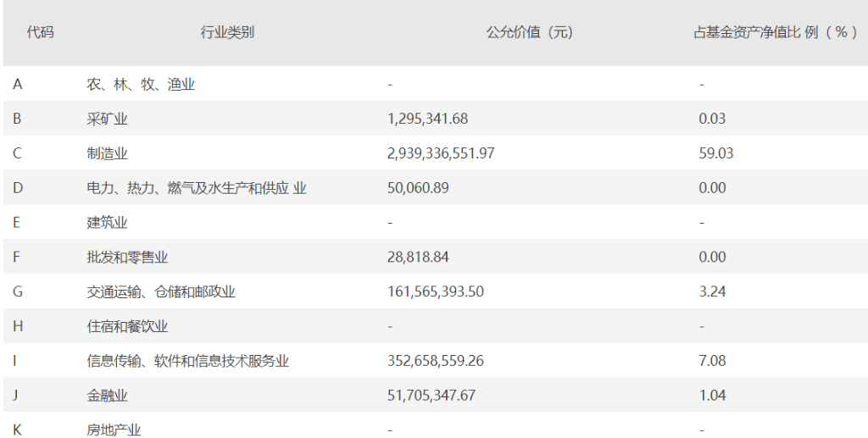Select the 农、林、牧、渔业 industry cell
The height and width of the screenshot is (438, 868).
pyautogui.click(x=141, y=84)
